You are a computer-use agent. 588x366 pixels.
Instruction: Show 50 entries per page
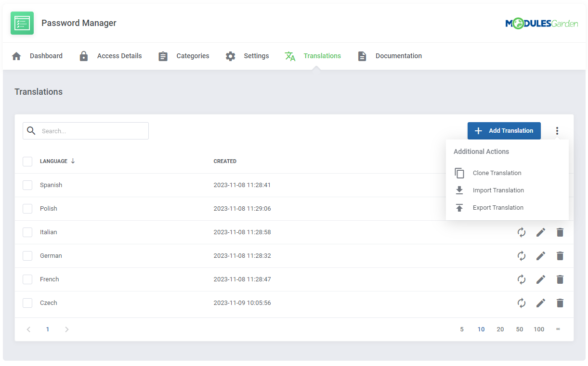click(520, 329)
